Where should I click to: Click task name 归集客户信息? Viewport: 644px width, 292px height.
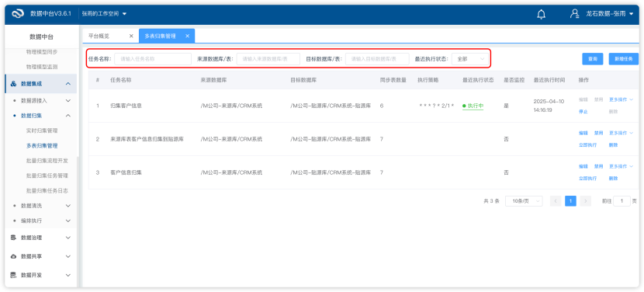(x=126, y=106)
